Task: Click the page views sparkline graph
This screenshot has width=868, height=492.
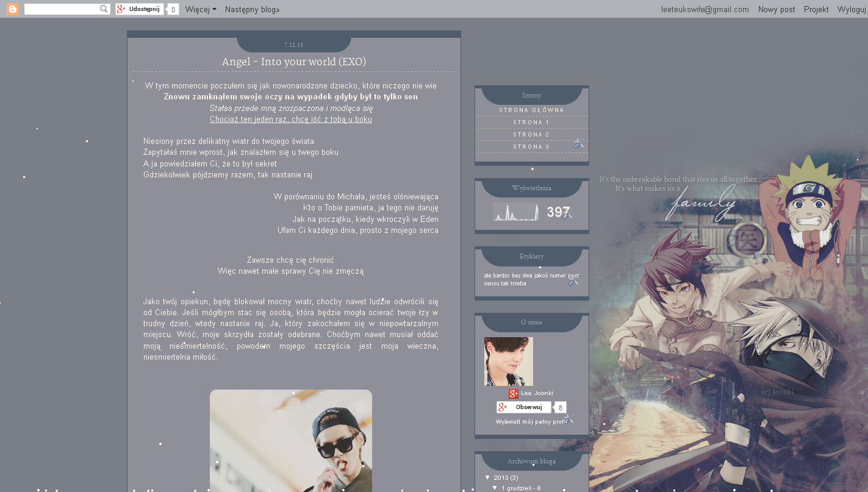Action: [x=515, y=212]
